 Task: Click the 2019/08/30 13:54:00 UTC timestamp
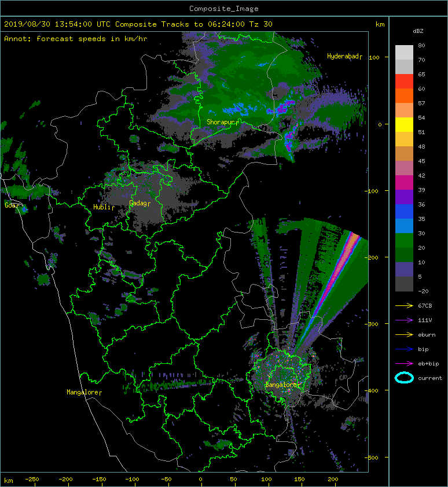point(57,24)
